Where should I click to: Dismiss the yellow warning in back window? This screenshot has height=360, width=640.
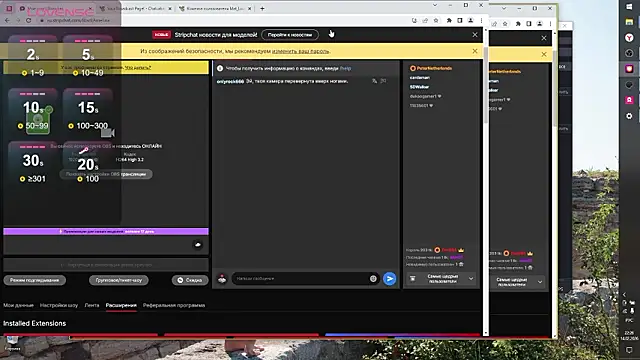544,54
